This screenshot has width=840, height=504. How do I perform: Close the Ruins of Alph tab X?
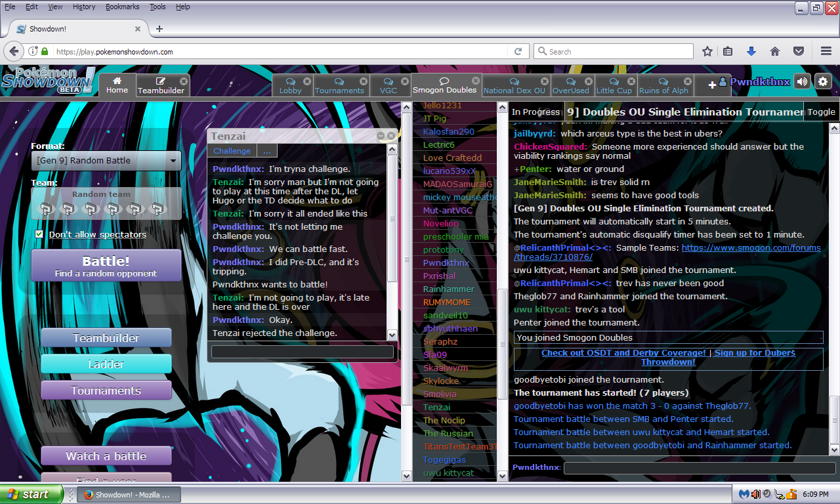(688, 81)
